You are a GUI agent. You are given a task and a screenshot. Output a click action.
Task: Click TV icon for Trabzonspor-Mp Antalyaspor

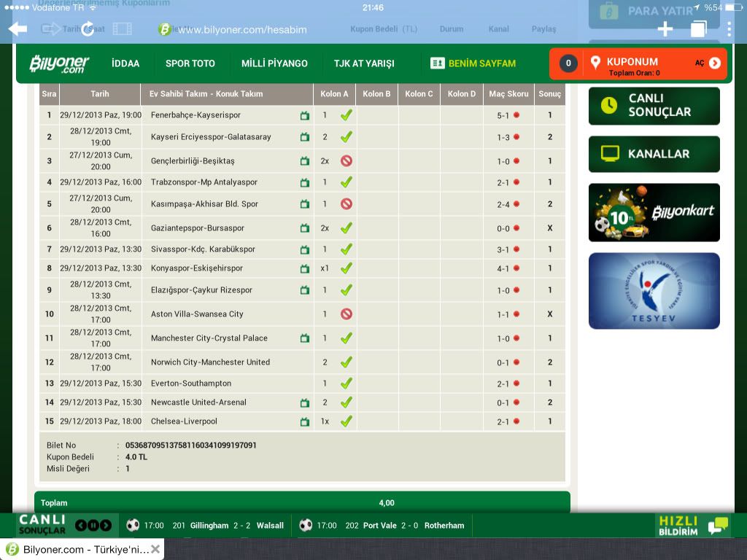[x=305, y=182]
